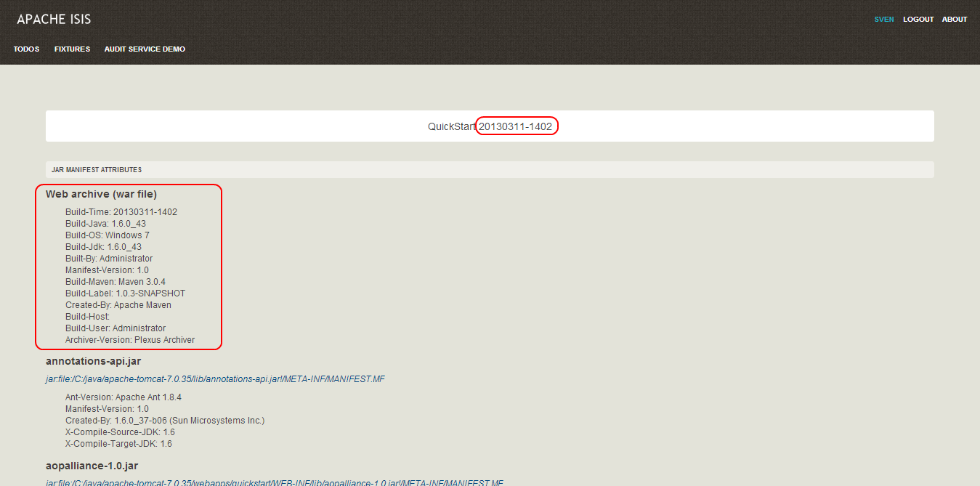Open the Fixtures menu
The image size is (980, 486).
(72, 49)
